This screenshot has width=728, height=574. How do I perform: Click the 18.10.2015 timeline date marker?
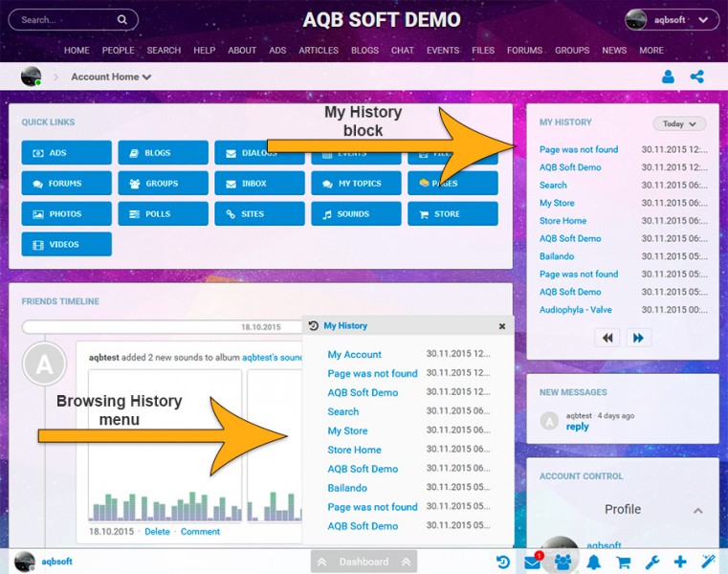coord(260,327)
